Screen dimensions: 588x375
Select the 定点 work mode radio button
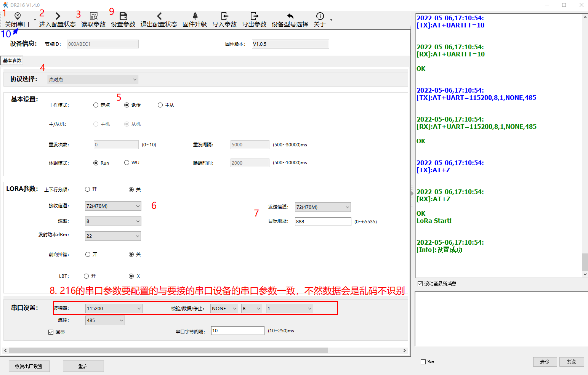click(x=96, y=105)
